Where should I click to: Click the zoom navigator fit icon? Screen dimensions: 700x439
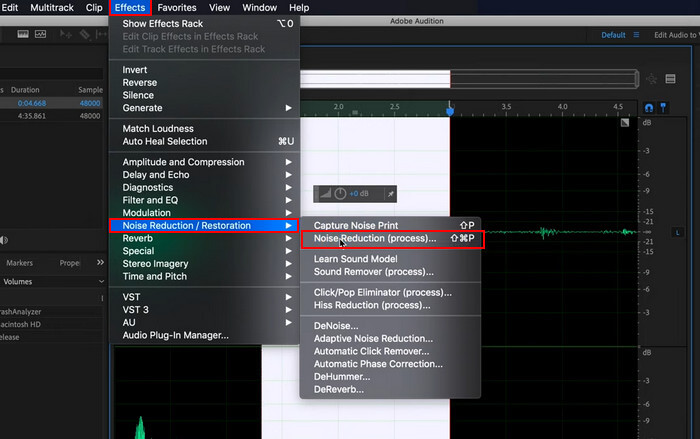[651, 79]
